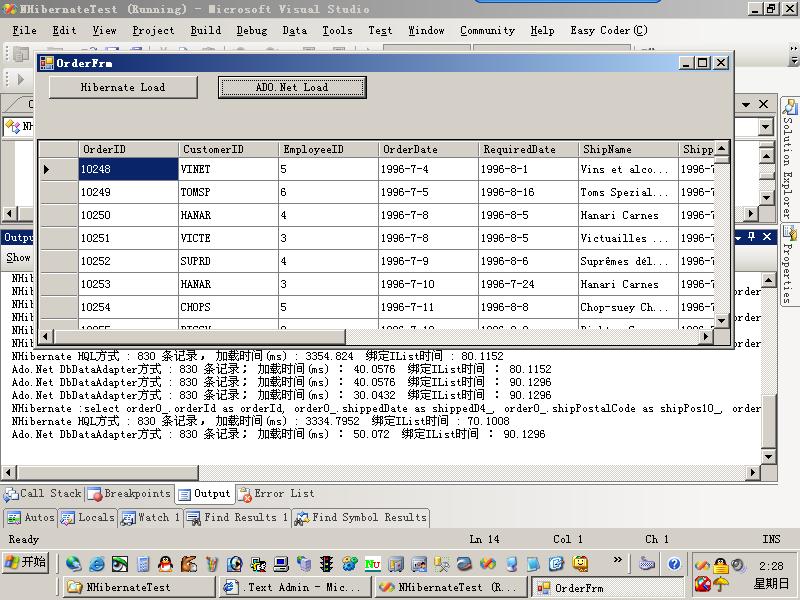The width and height of the screenshot is (800, 600).
Task: Open the Find Symbol Results tab
Action: [361, 517]
